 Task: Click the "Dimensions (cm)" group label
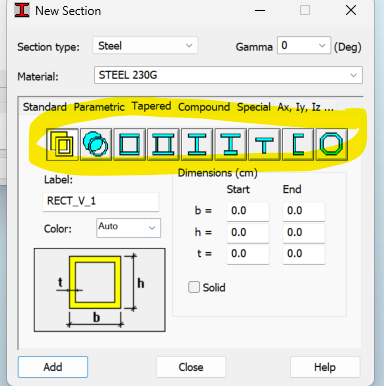(x=218, y=173)
